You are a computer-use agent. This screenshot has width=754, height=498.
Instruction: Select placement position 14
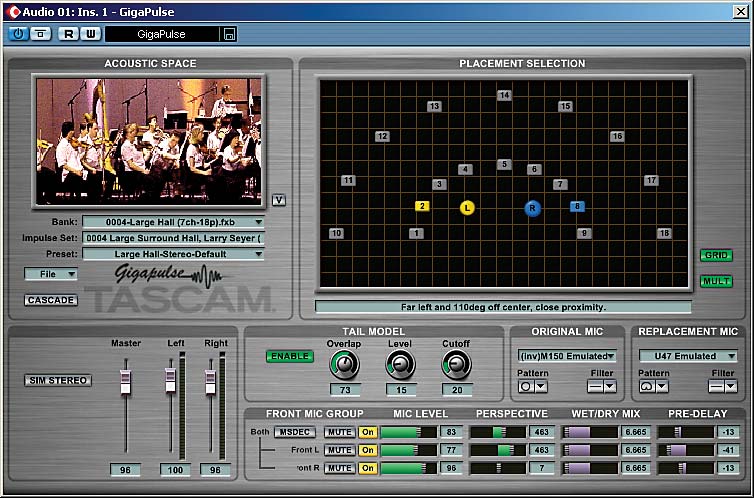pos(504,95)
